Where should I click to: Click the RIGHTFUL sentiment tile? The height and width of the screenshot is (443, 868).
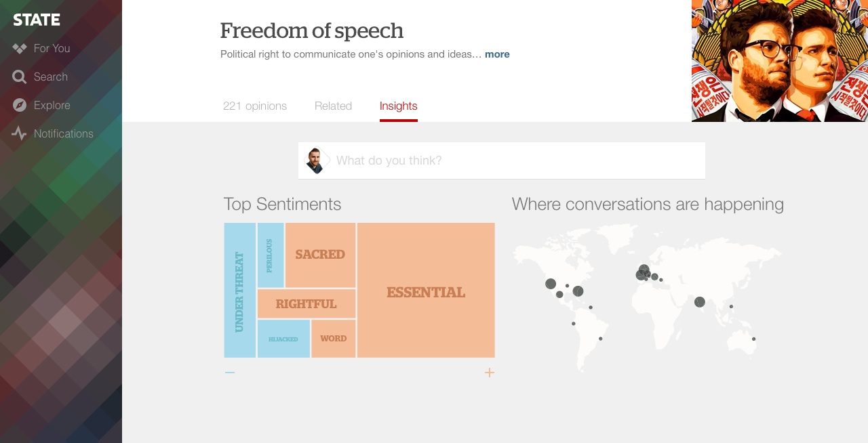[x=307, y=303]
